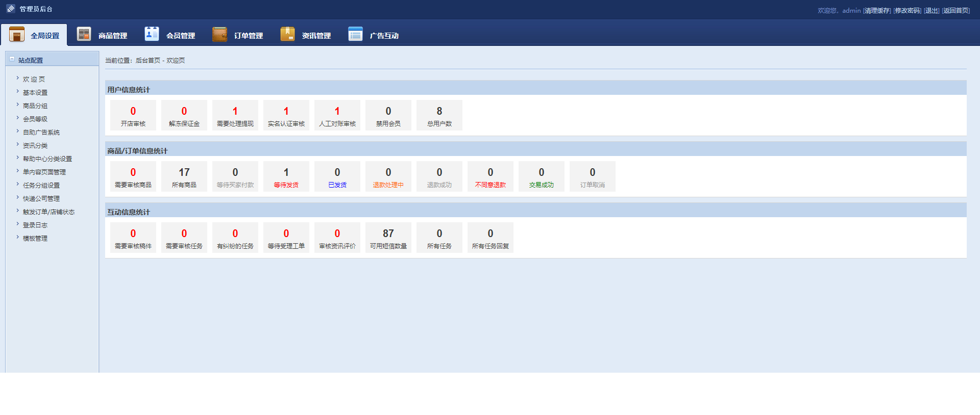Click the 清理缓存 link
Viewport: 980px width, 415px height.
[877, 11]
